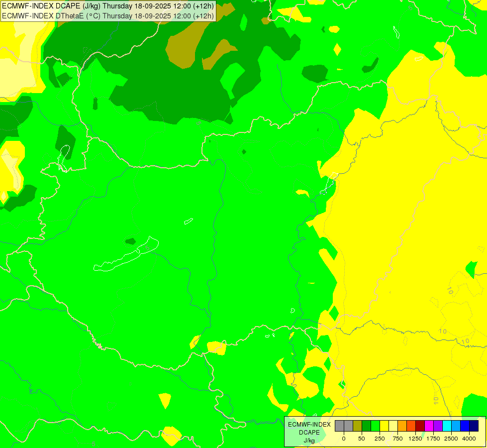487x448 pixels.
Task: Choose the magenta legend swatch
Action: pyautogui.click(x=429, y=426)
